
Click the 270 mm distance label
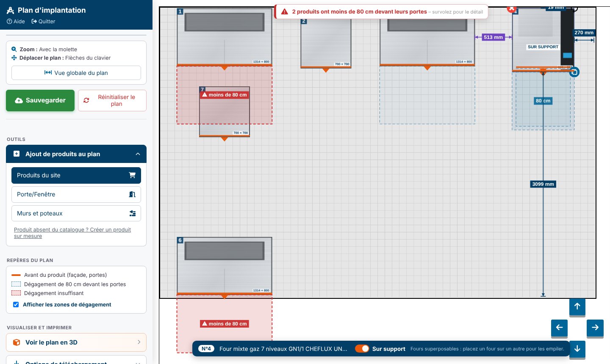pos(584,33)
